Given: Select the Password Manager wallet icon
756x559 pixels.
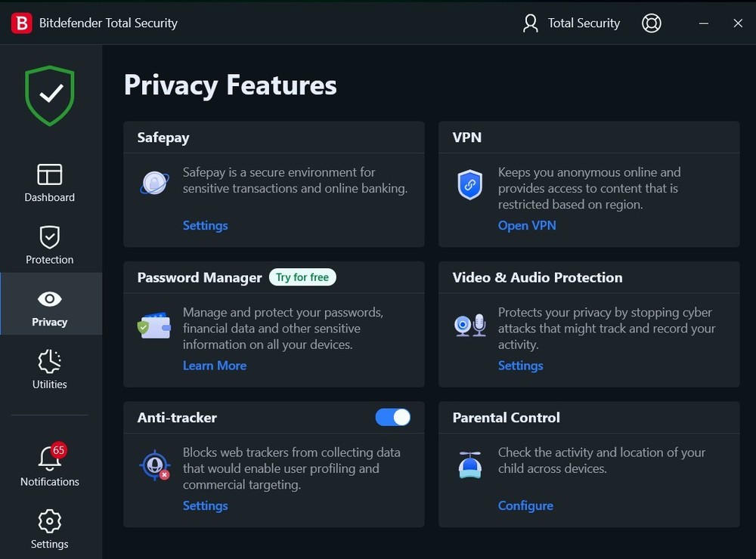Looking at the screenshot, I should tap(154, 321).
